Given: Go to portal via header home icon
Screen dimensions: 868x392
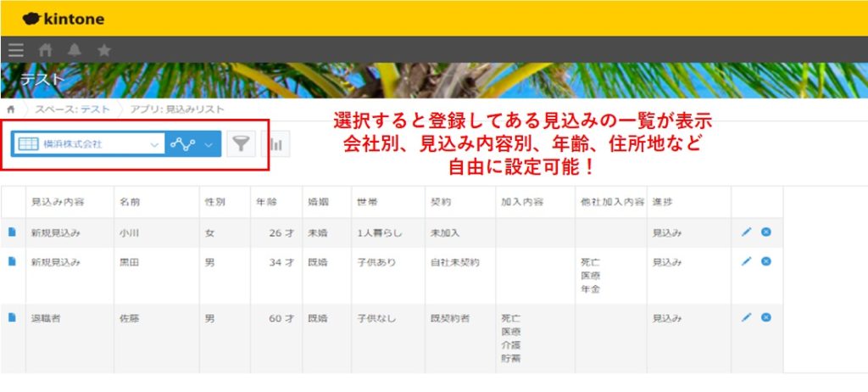Looking at the screenshot, I should coord(46,50).
